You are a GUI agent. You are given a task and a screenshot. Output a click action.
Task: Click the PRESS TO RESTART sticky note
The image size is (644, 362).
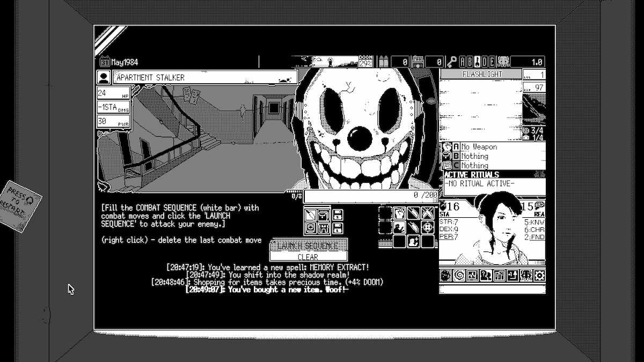click(x=21, y=205)
